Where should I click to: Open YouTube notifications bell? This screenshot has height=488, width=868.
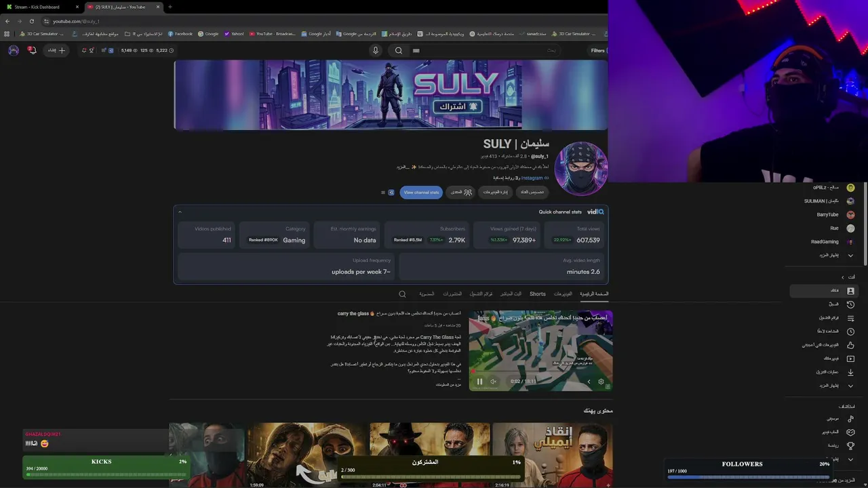coord(31,50)
